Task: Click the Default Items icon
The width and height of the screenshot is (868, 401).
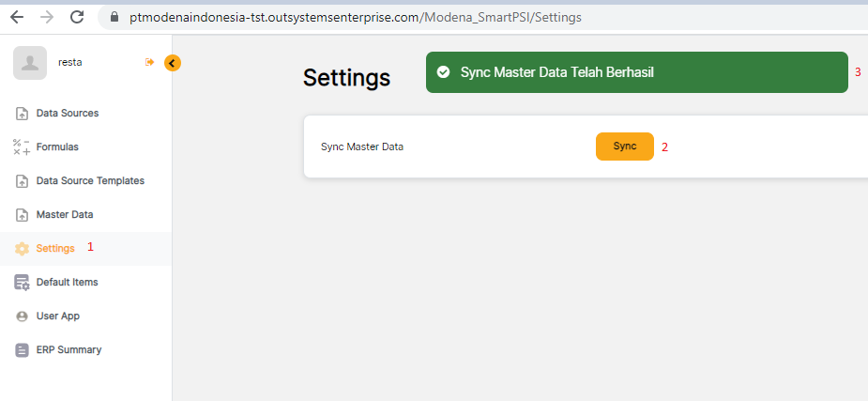Action: click(x=22, y=283)
